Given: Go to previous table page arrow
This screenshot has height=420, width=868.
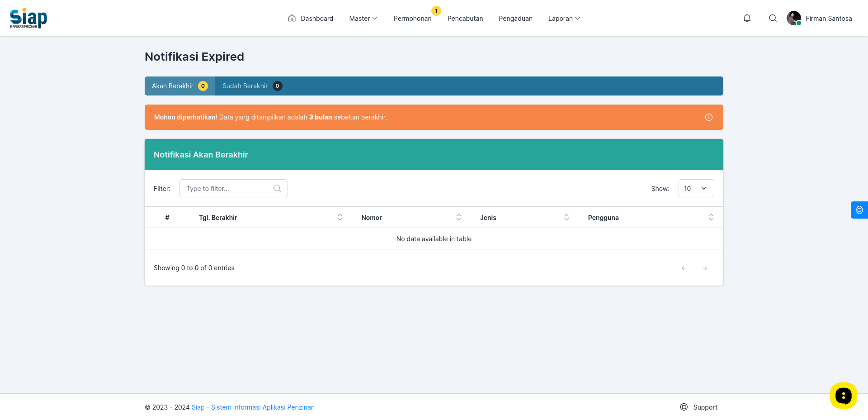Looking at the screenshot, I should tap(684, 268).
